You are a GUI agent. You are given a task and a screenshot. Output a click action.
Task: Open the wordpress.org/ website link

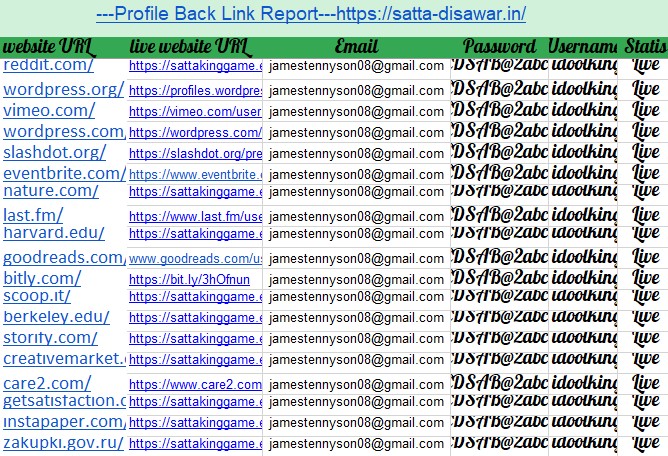tap(63, 89)
